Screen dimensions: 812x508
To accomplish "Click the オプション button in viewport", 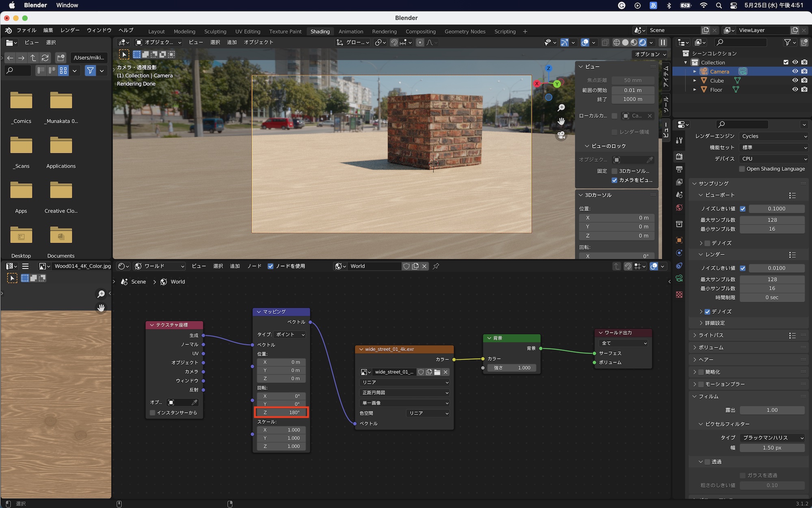I will point(650,54).
